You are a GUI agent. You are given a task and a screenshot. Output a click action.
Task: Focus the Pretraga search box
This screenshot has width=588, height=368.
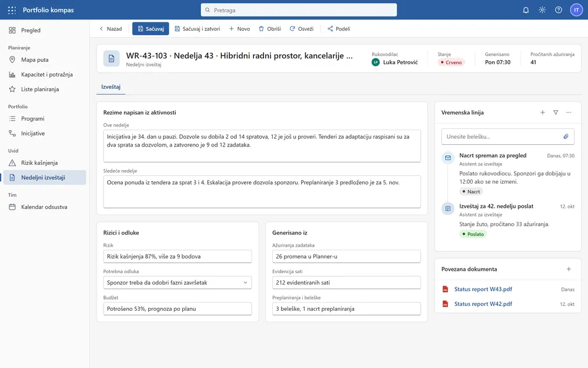tap(299, 10)
